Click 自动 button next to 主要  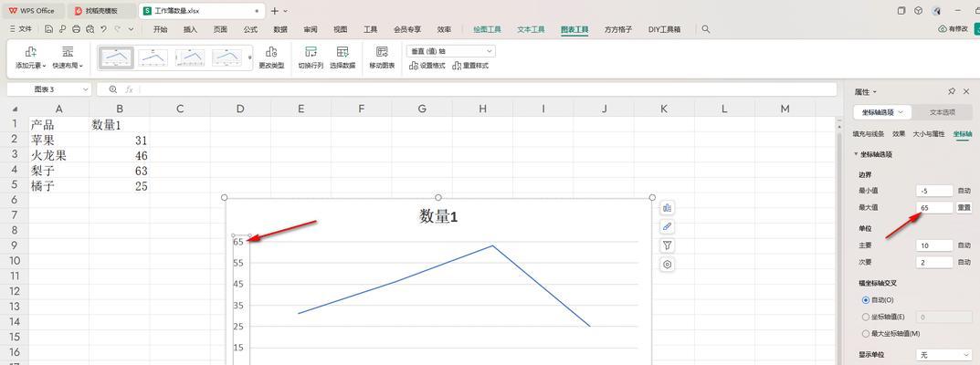[964, 245]
